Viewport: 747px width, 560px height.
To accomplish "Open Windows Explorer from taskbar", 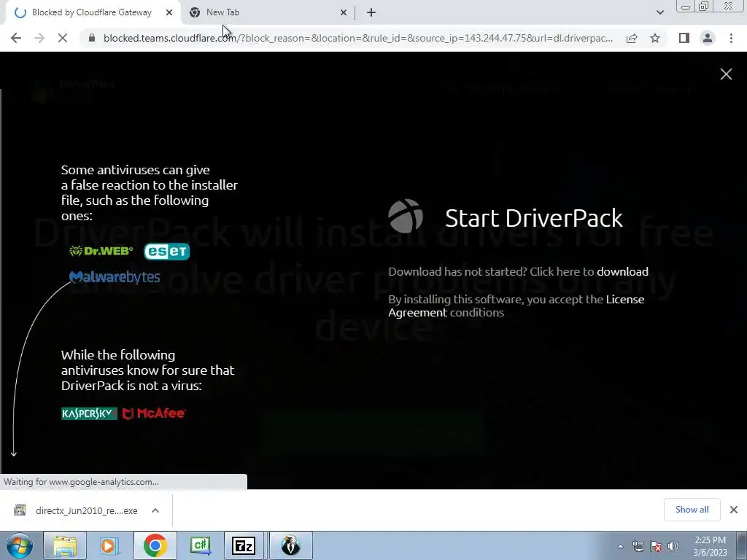I will pyautogui.click(x=65, y=545).
